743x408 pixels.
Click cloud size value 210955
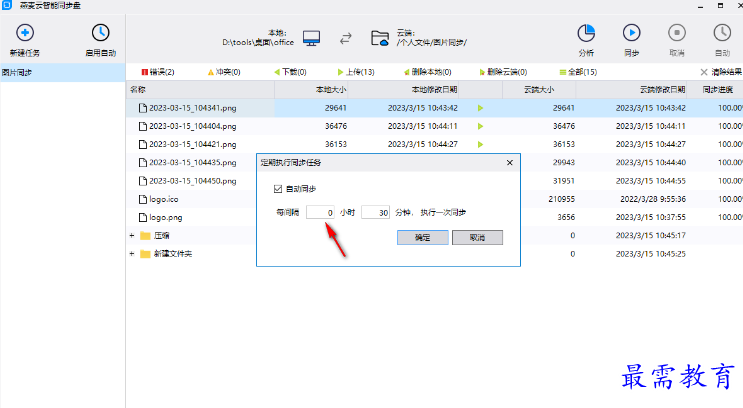[x=562, y=199]
